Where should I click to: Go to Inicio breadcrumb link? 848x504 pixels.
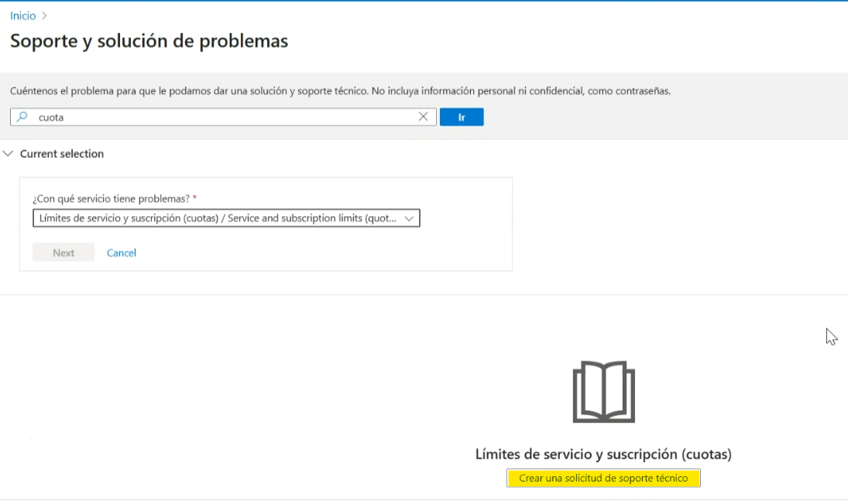coord(22,15)
